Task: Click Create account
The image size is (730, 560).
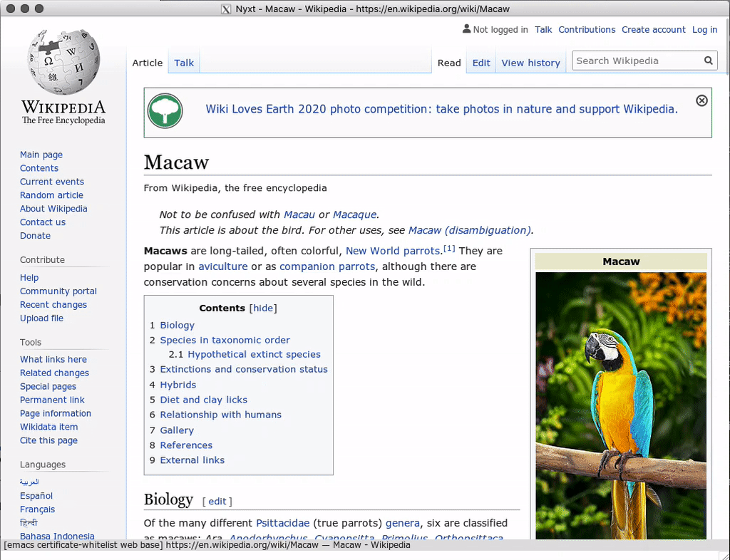Action: click(x=653, y=29)
